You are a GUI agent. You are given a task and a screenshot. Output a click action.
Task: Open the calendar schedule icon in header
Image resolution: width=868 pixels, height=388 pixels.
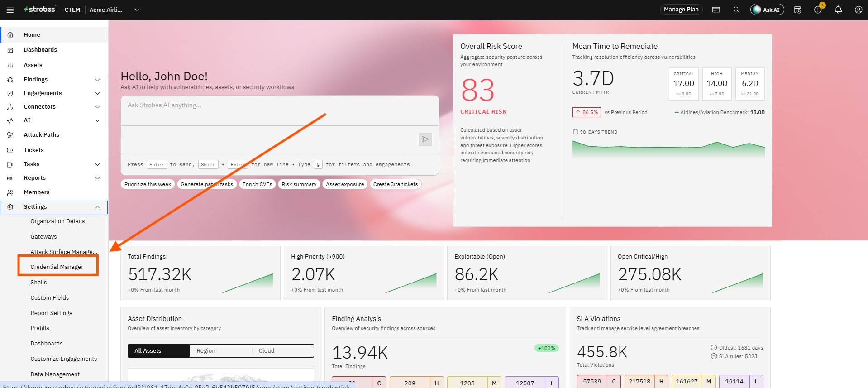(x=797, y=10)
